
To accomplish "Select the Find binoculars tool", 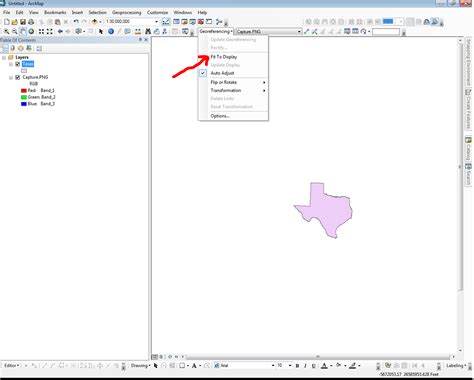I will [x=148, y=31].
